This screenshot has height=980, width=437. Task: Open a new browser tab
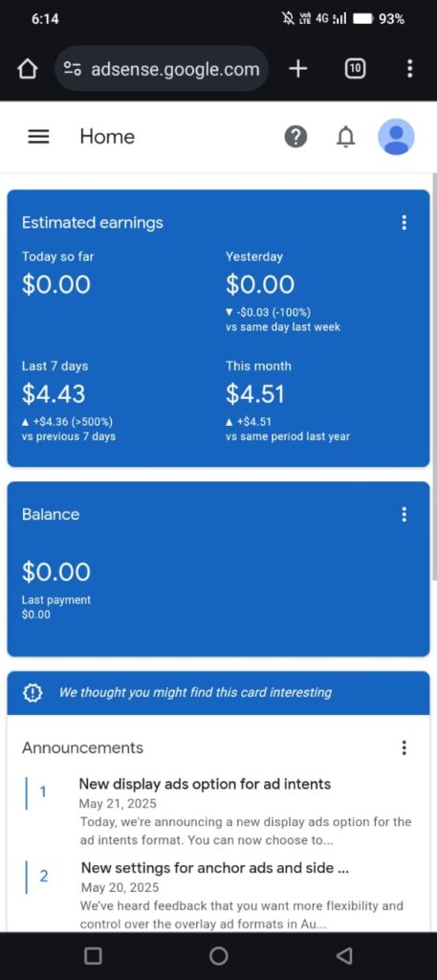[x=298, y=69]
